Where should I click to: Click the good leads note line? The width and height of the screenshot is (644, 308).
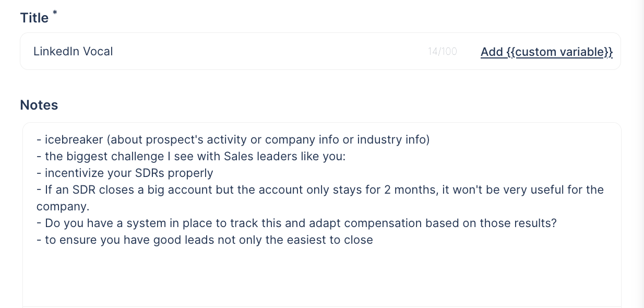[205, 240]
